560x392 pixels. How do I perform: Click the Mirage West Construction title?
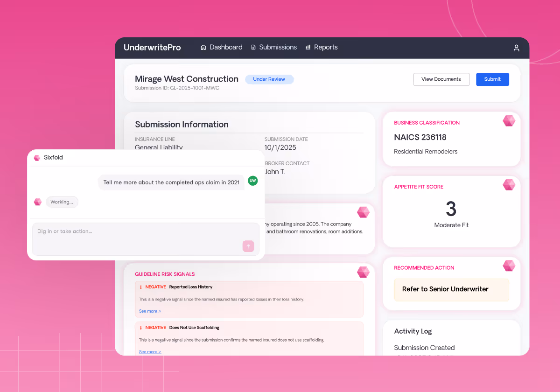(x=187, y=79)
